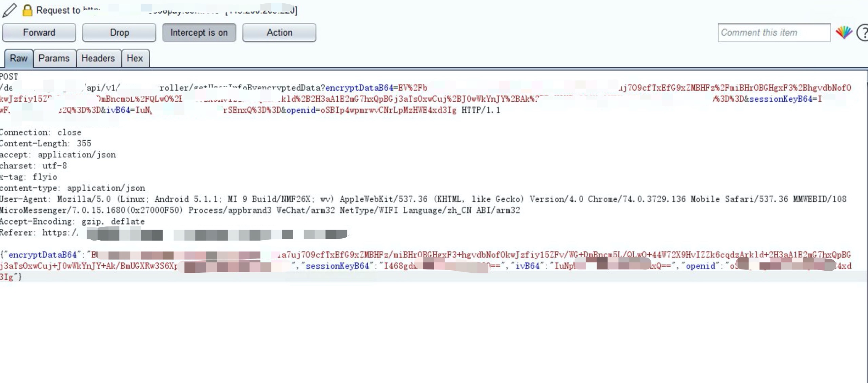Image resolution: width=868 pixels, height=383 pixels.
Task: Click the padlock HTTPS icon
Action: click(27, 10)
